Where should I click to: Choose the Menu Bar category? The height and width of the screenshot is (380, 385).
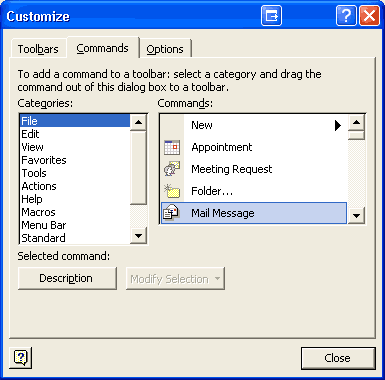(75, 225)
